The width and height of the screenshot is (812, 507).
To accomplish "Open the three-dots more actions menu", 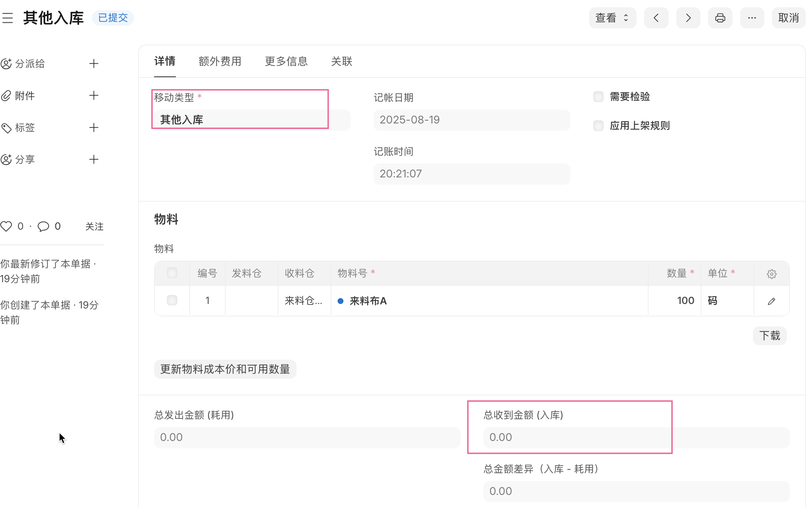I will pyautogui.click(x=752, y=18).
